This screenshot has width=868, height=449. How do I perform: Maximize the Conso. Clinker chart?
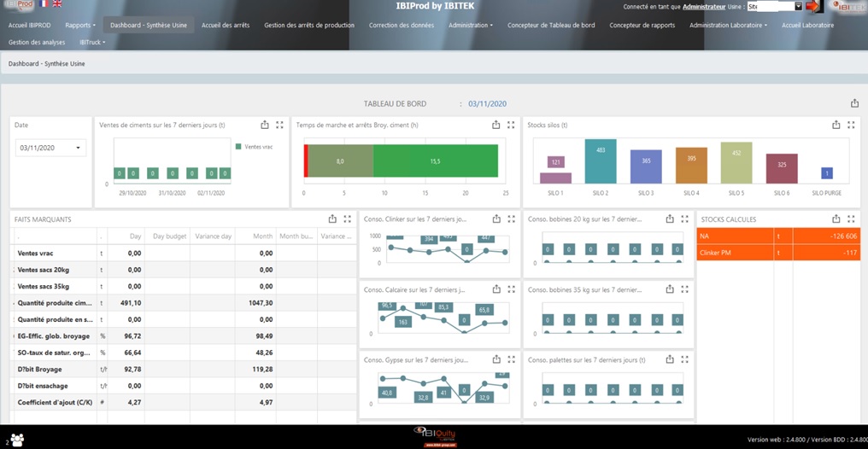512,219
